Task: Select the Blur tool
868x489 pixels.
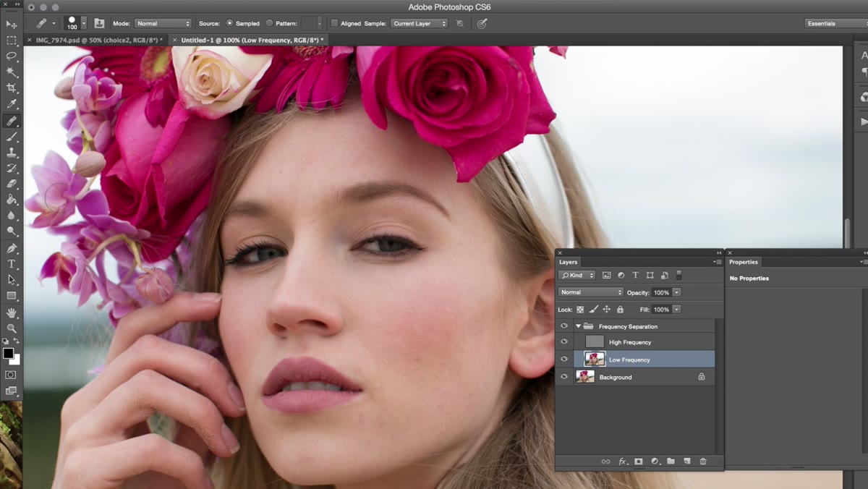Action: coord(12,216)
